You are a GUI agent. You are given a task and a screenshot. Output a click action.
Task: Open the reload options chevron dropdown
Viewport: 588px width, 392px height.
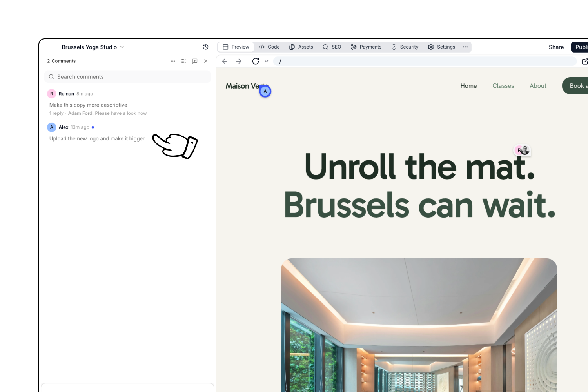coord(267,61)
